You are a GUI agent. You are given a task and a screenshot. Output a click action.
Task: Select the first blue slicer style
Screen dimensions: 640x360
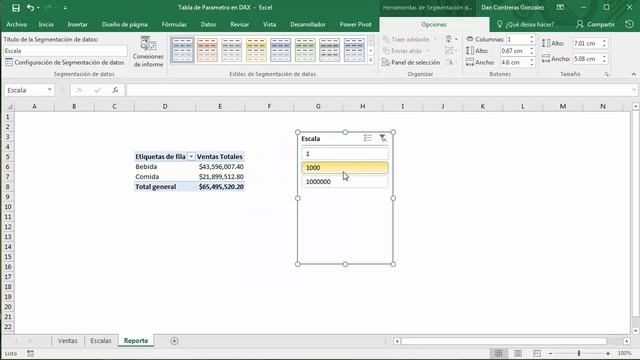pyautogui.click(x=182, y=50)
